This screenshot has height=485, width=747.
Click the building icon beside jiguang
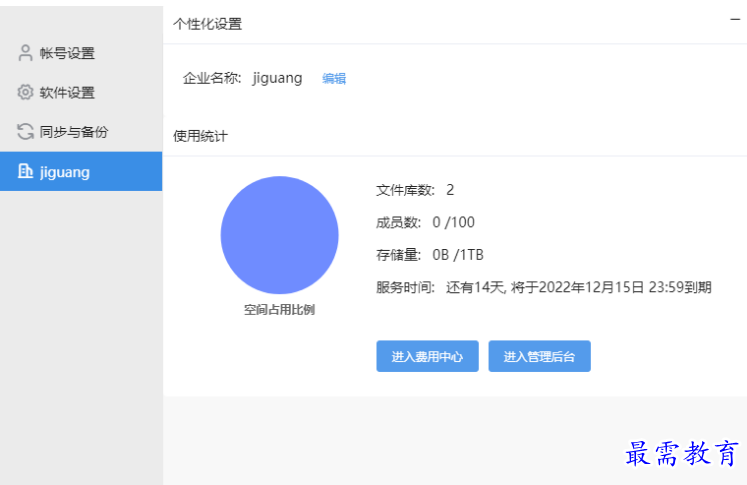click(25, 171)
